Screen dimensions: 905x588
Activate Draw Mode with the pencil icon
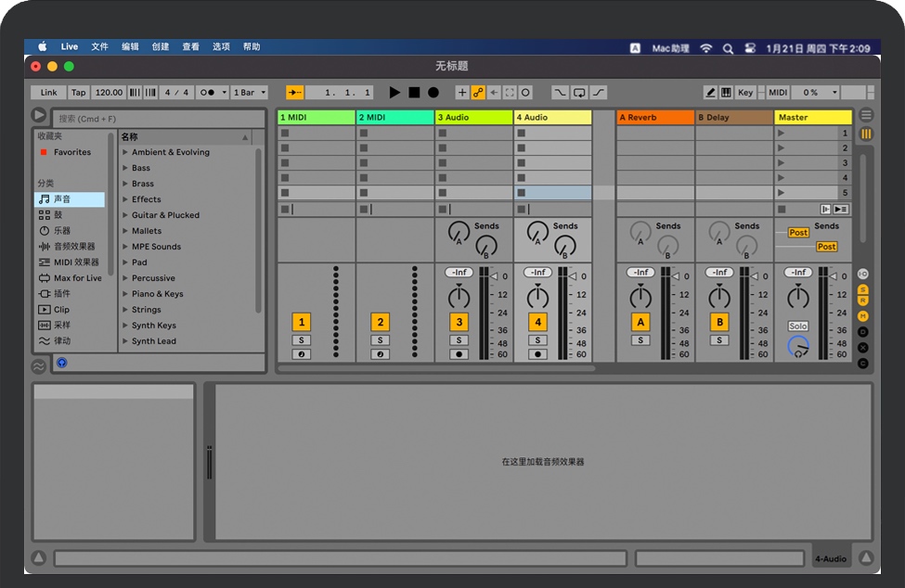pyautogui.click(x=711, y=92)
